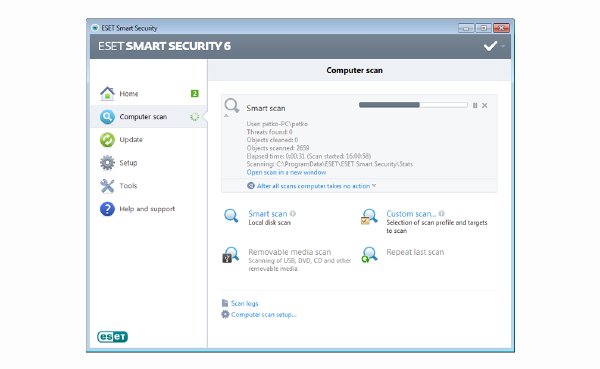This screenshot has height=369, width=600.
Task: Open the Setup section
Action: pyautogui.click(x=128, y=163)
